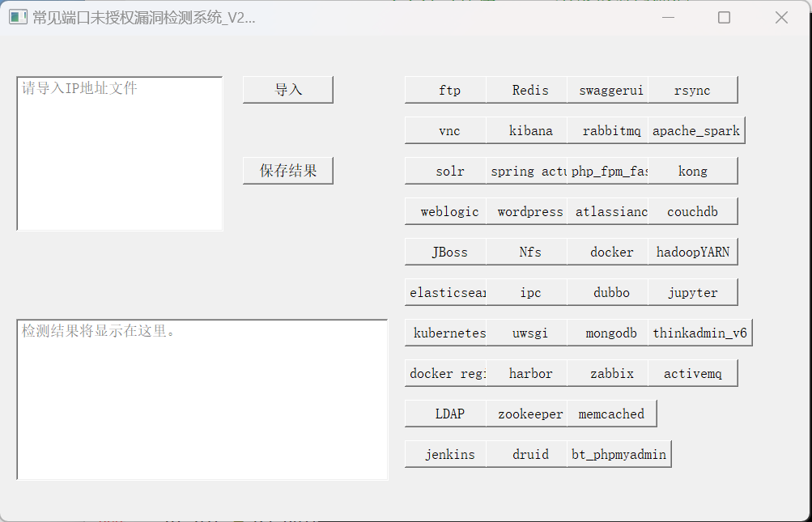Select the thinkadmin_v6 check
Viewport: 812px width, 522px height.
pos(700,332)
